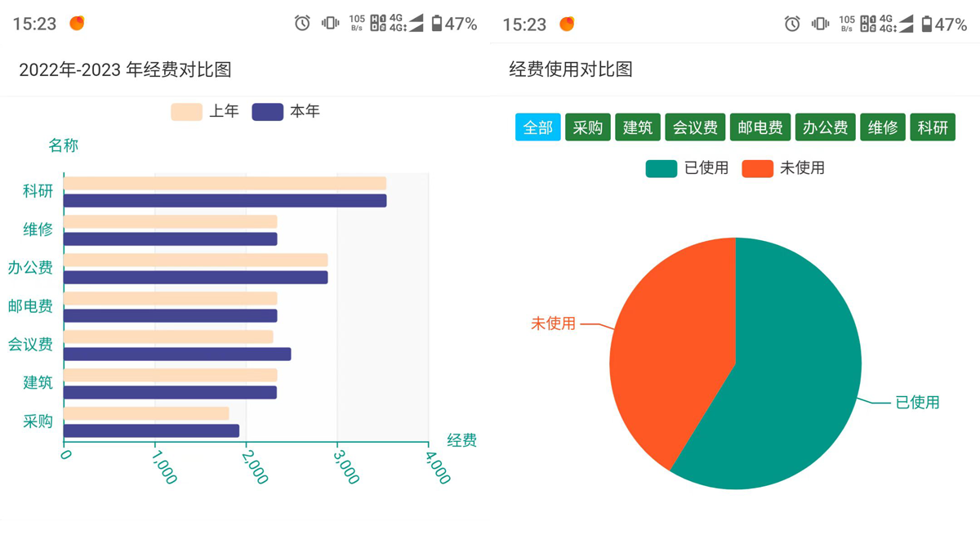This screenshot has width=980, height=535.
Task: Toggle the 已使用 legend item
Action: 687,168
